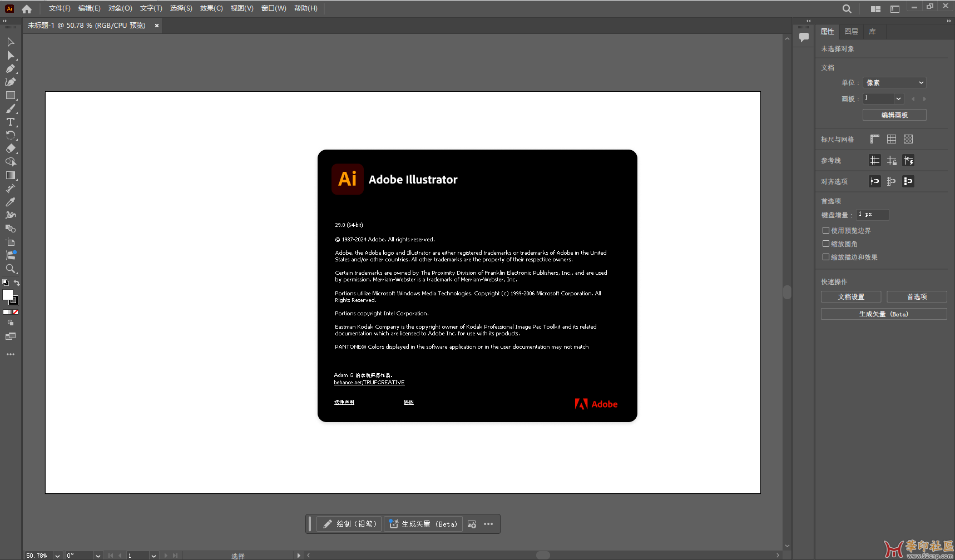The image size is (955, 560).
Task: Expand the status bar info arrow
Action: [299, 556]
